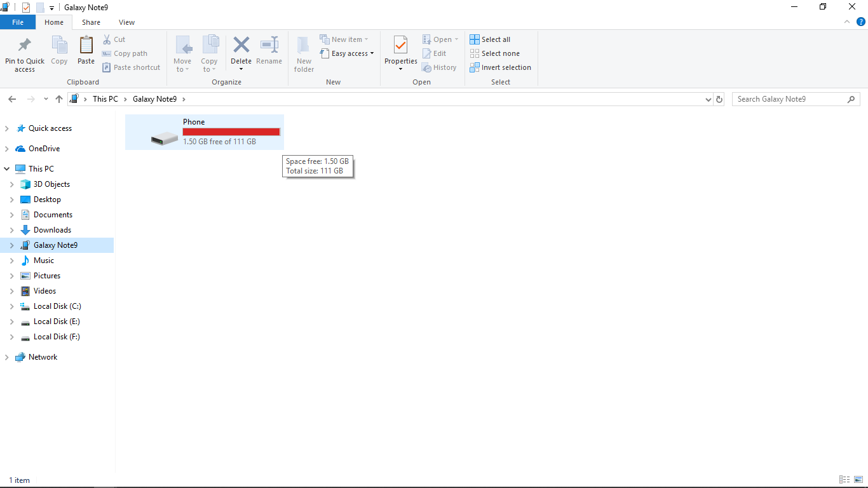Select Pictures in the navigation pane
This screenshot has height=488, width=868.
tap(47, 276)
